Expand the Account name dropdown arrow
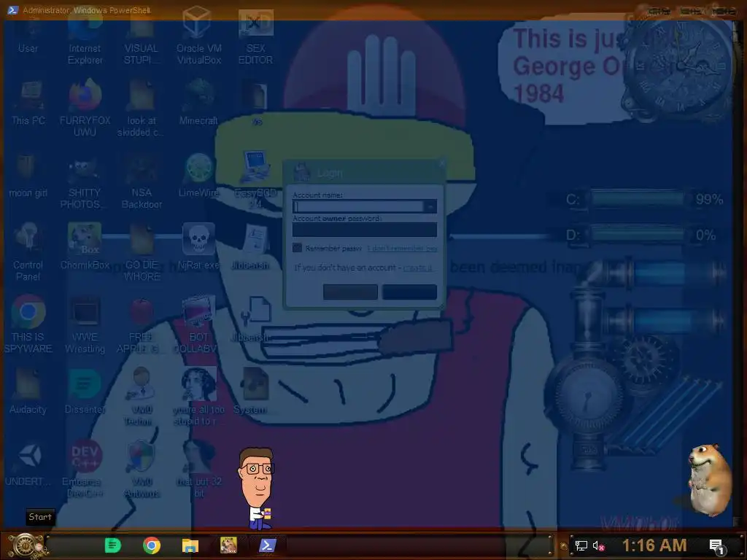Viewport: 747px width, 560px height. pos(430,206)
